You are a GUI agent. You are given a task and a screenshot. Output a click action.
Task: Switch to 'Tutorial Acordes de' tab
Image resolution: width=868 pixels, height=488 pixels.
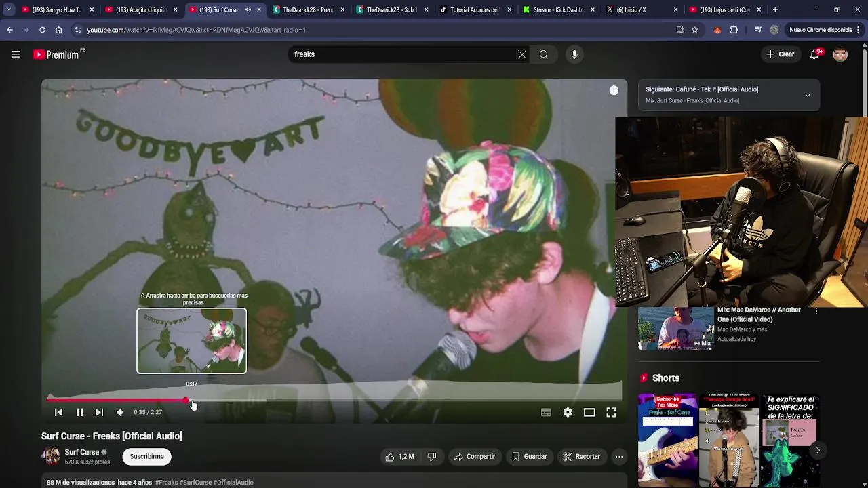click(475, 9)
